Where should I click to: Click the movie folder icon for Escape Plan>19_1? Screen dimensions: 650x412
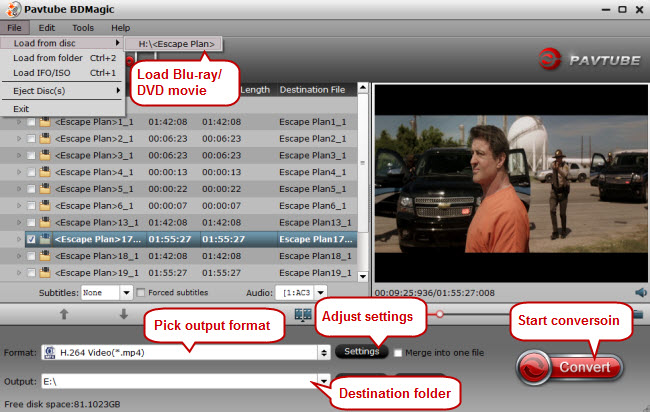45,273
